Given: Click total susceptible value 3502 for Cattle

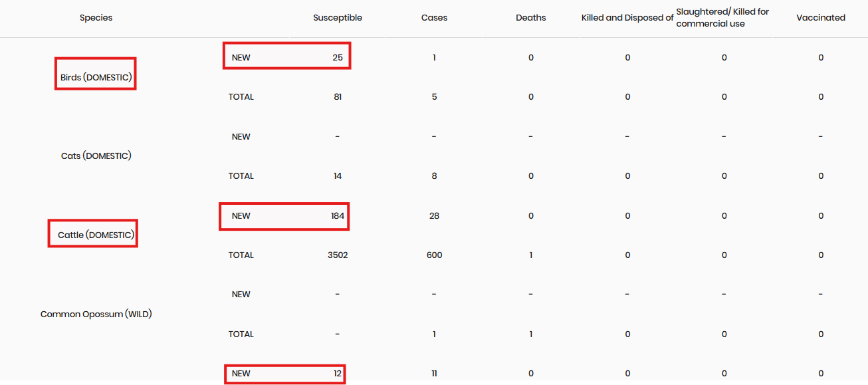Looking at the screenshot, I should click(x=338, y=255).
